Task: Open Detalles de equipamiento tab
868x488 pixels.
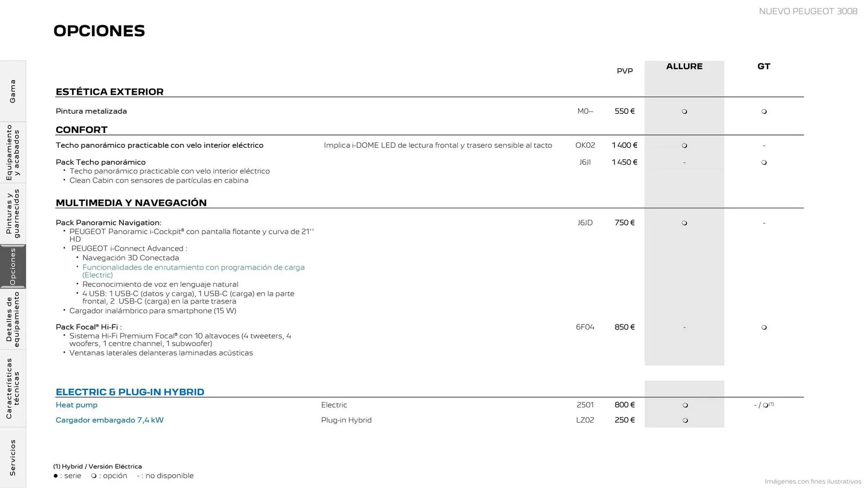Action: point(13,319)
